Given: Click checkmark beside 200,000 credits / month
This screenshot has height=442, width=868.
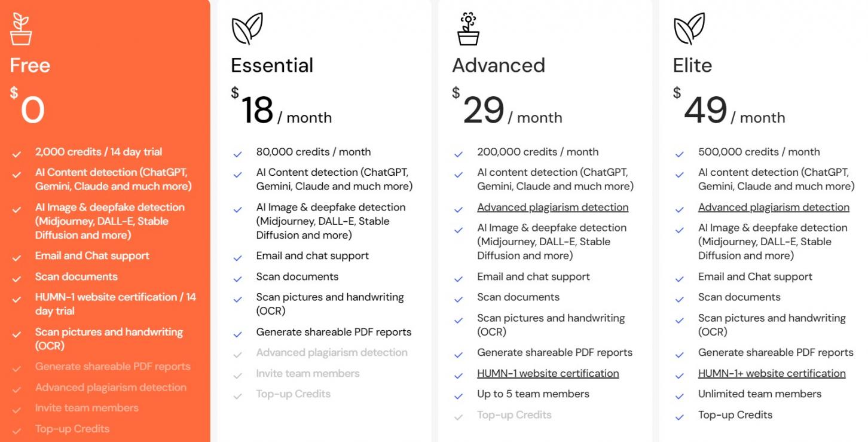Looking at the screenshot, I should pyautogui.click(x=459, y=154).
